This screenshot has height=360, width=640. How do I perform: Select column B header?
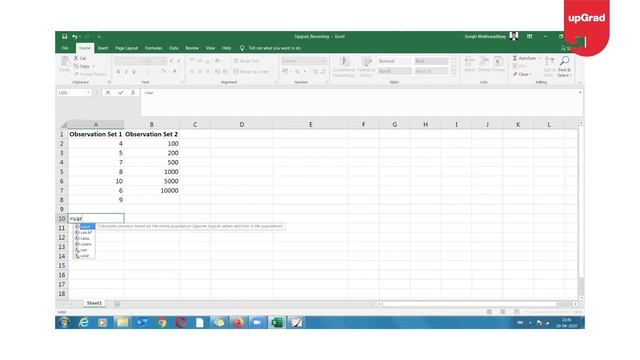(x=151, y=124)
